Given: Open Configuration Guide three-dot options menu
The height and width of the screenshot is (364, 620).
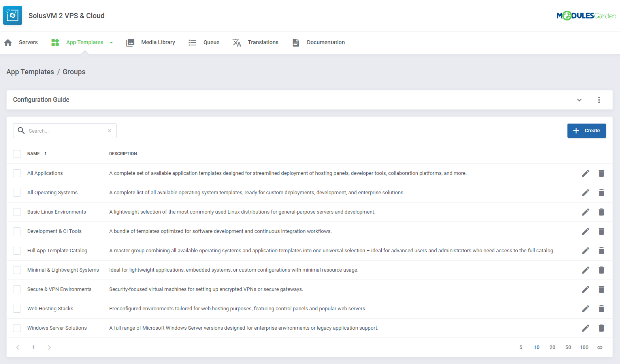Looking at the screenshot, I should [599, 100].
